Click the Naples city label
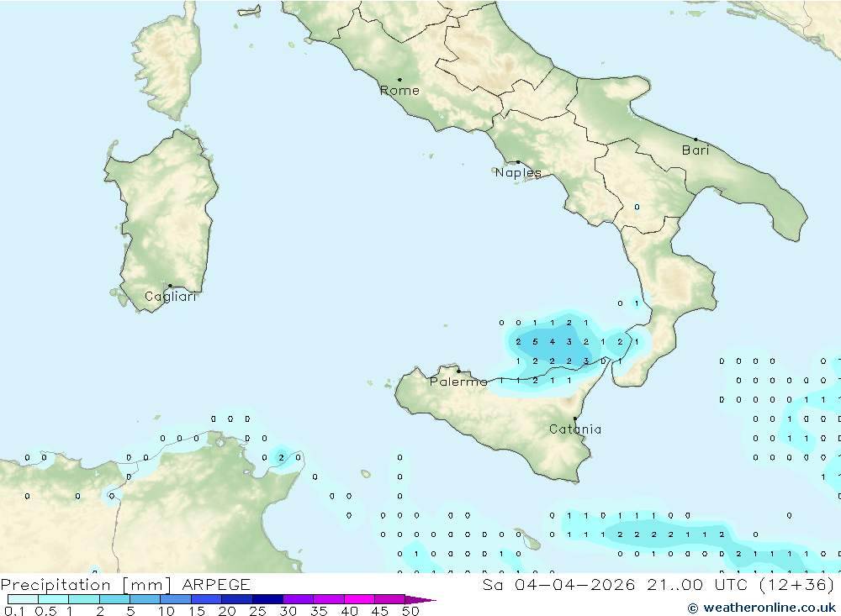The width and height of the screenshot is (841, 616). point(518,172)
